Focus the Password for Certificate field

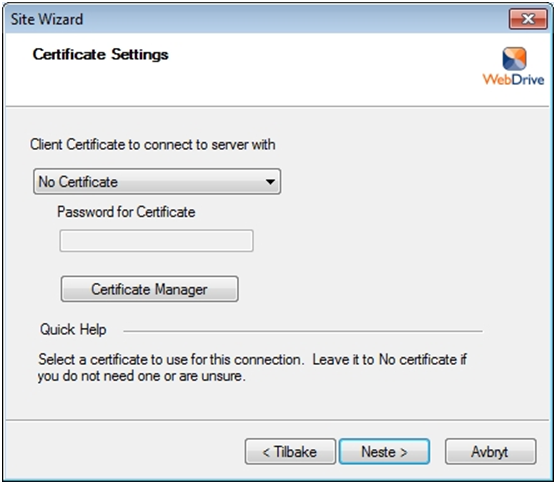[x=156, y=241]
